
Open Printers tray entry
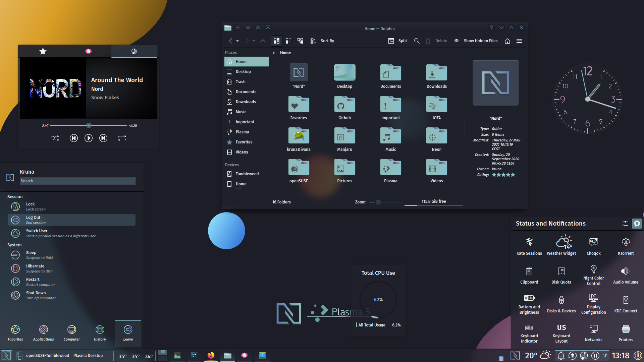(x=626, y=333)
